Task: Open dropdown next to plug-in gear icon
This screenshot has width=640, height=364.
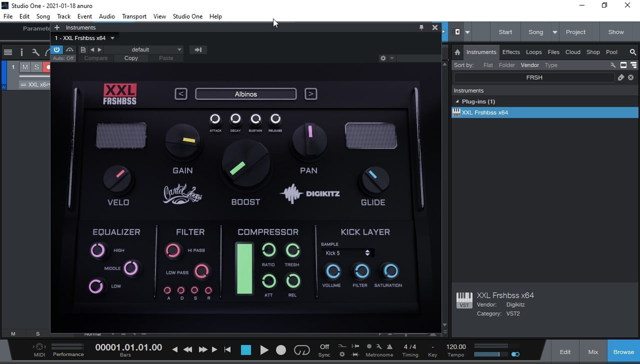Action: tap(392, 58)
